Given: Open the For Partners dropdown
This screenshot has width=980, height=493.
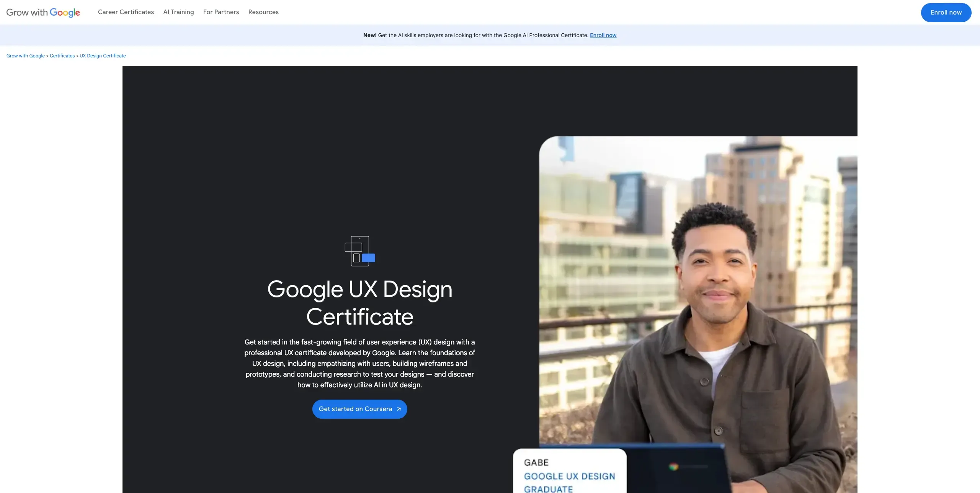Looking at the screenshot, I should [221, 12].
